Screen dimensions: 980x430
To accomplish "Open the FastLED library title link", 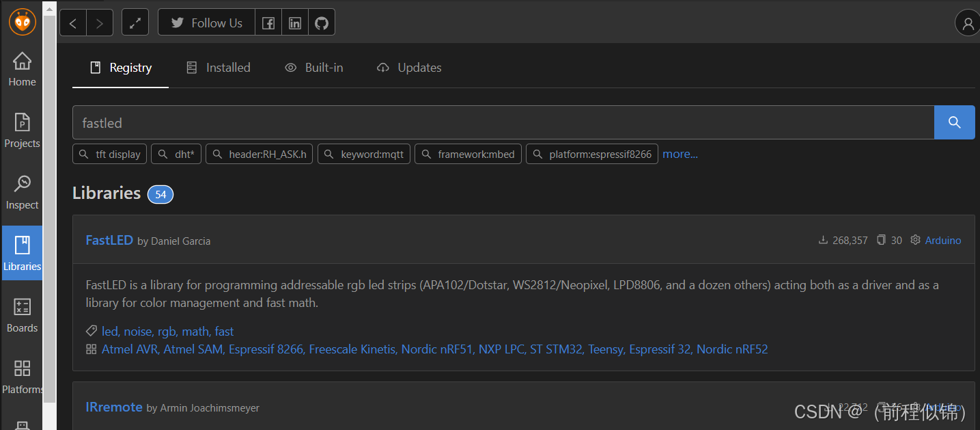I will [109, 240].
